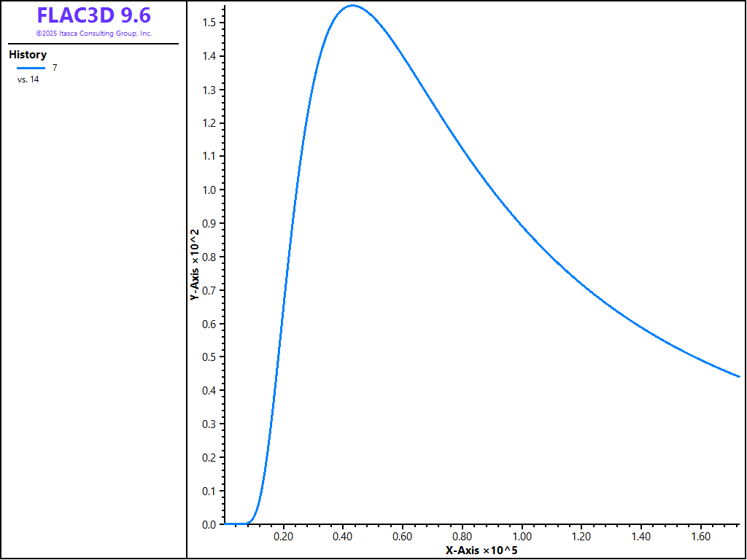Viewport: 747px width, 560px height.
Task: Click the 0.0 tick label on the Y-axis
Action: click(x=208, y=524)
